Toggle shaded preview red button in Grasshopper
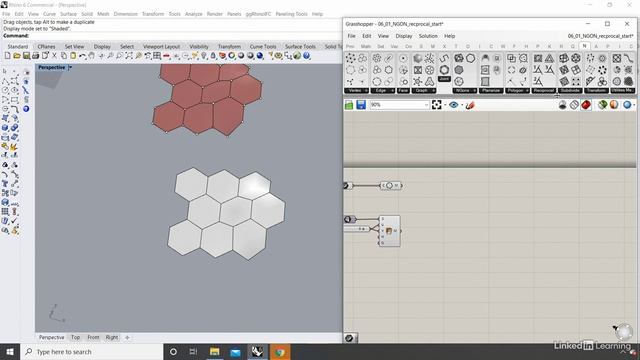The height and width of the screenshot is (360, 640). pos(586,105)
